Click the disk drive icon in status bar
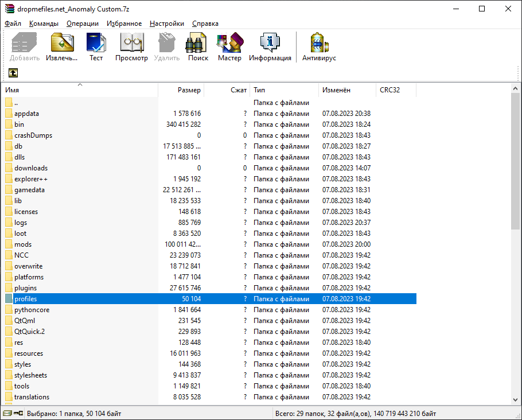 point(7,413)
